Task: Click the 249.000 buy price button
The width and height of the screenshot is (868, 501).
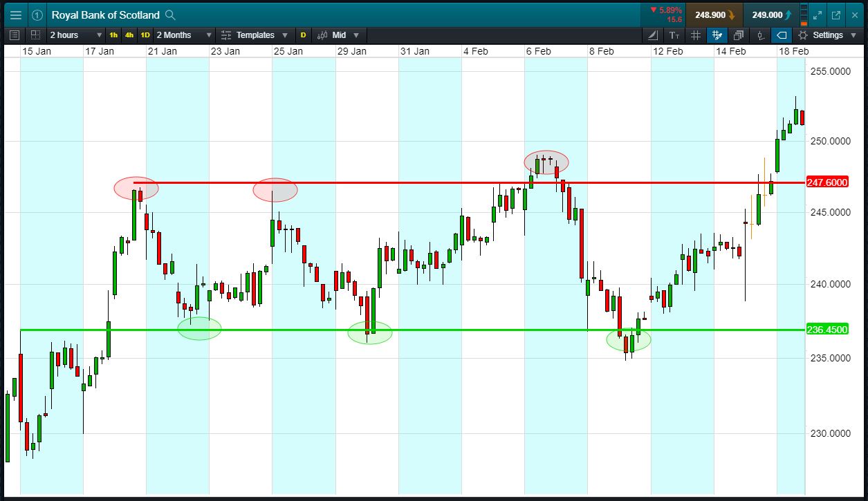Action: 771,15
